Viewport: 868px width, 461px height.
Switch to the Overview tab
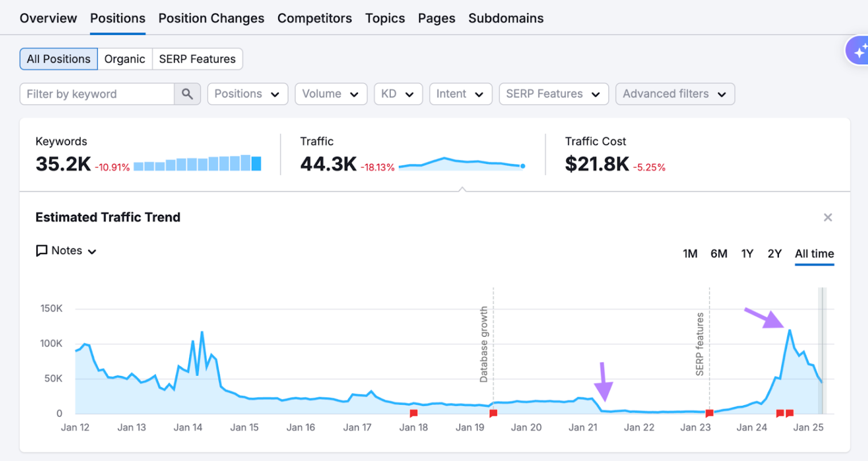coord(48,18)
